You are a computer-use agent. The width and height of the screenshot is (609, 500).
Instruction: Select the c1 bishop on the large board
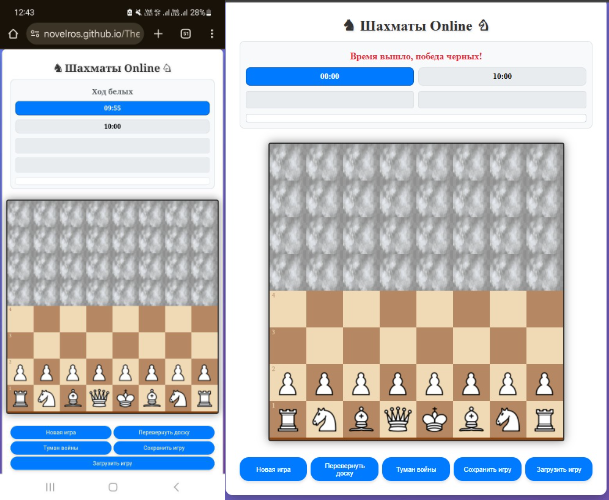click(361, 419)
